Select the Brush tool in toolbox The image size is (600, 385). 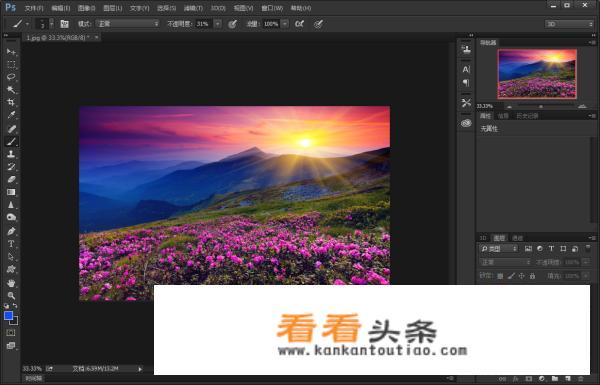(x=11, y=142)
